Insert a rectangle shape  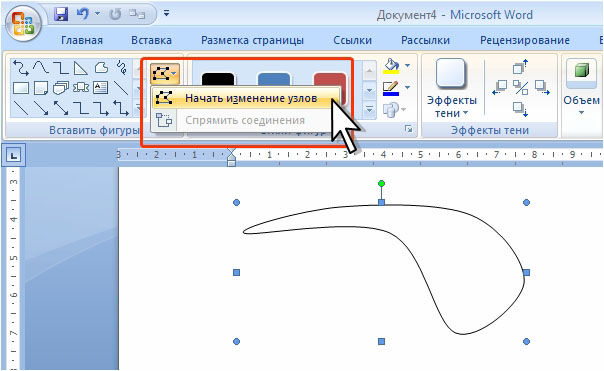point(21,88)
